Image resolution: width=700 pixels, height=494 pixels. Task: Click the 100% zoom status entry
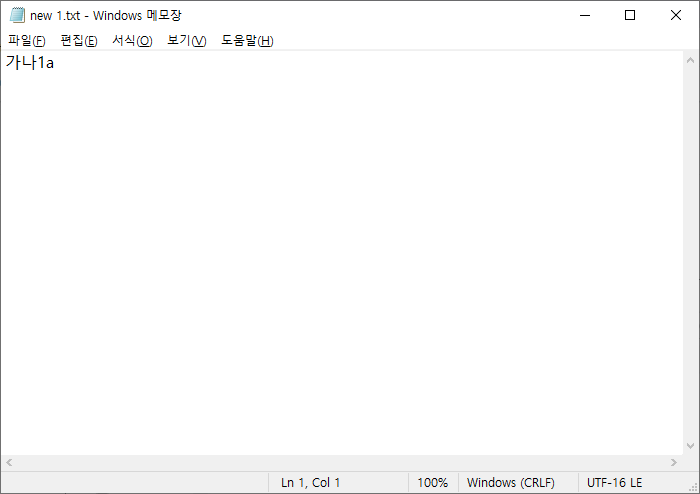click(x=432, y=482)
